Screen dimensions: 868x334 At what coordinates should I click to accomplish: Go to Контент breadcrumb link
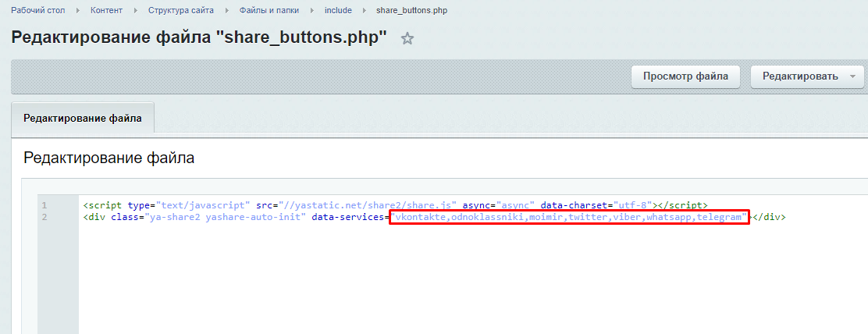(x=105, y=10)
